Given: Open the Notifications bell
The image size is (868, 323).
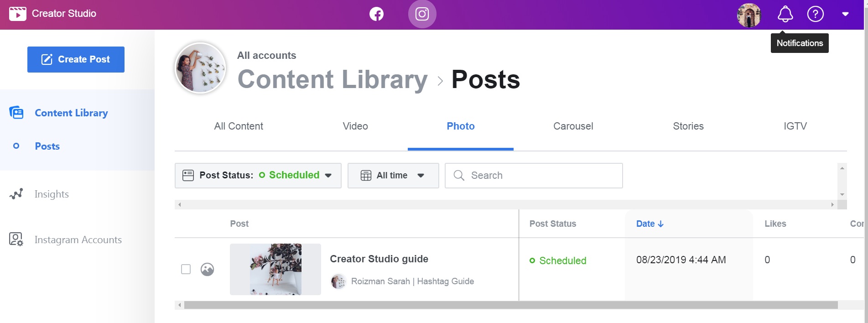Looking at the screenshot, I should (785, 14).
